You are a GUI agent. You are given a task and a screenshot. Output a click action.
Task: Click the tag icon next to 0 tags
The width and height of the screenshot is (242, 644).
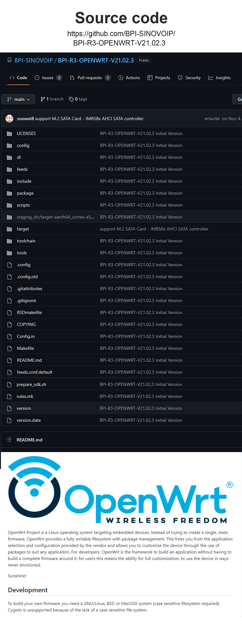click(x=71, y=99)
